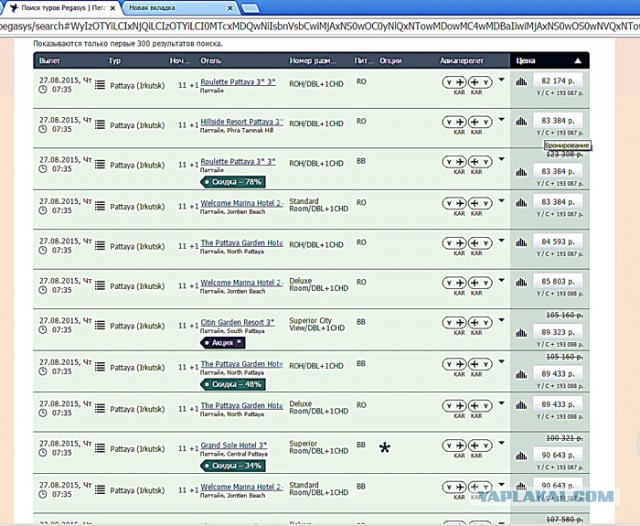Expand flight options arrow in 82 174 р. row

click(502, 80)
